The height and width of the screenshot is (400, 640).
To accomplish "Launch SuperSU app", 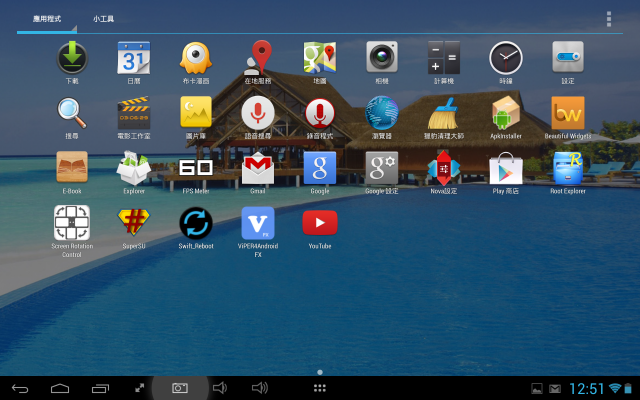I will 134,222.
